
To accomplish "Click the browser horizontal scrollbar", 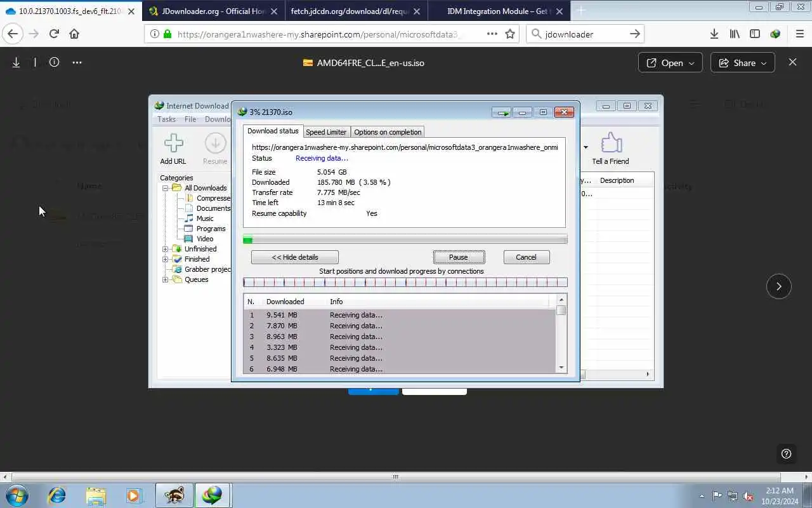I will pyautogui.click(x=395, y=477).
